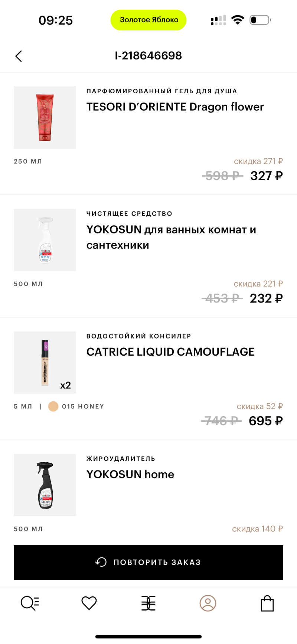The width and height of the screenshot is (297, 644).
Task: Tap the order number I-218646698 header
Action: [148, 56]
